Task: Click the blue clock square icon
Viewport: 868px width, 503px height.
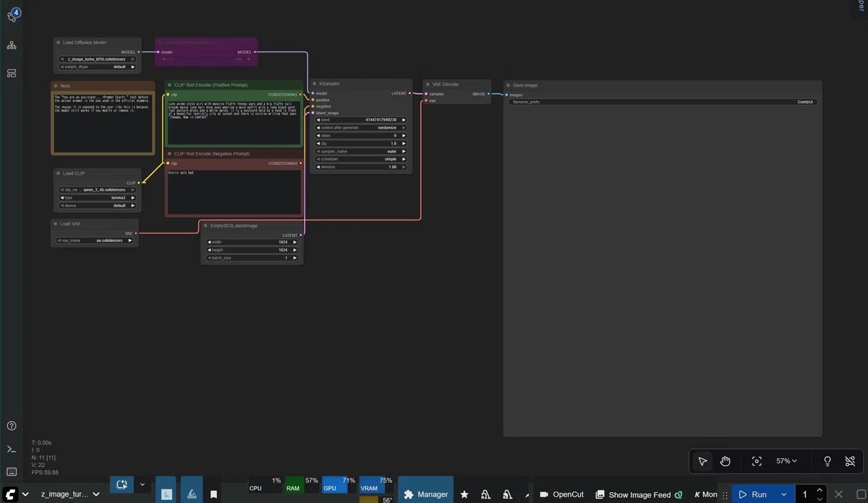Action: pos(166,490)
